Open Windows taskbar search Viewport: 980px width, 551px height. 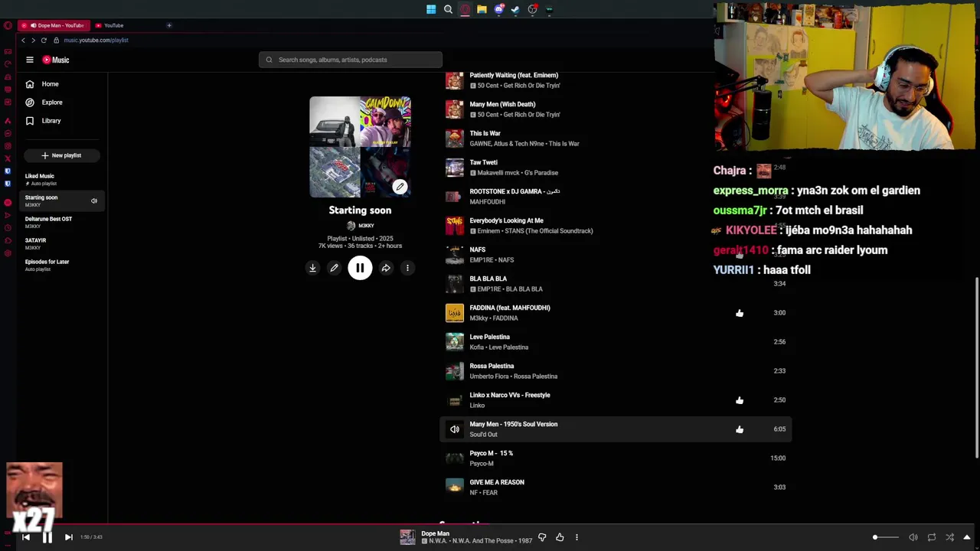point(448,9)
